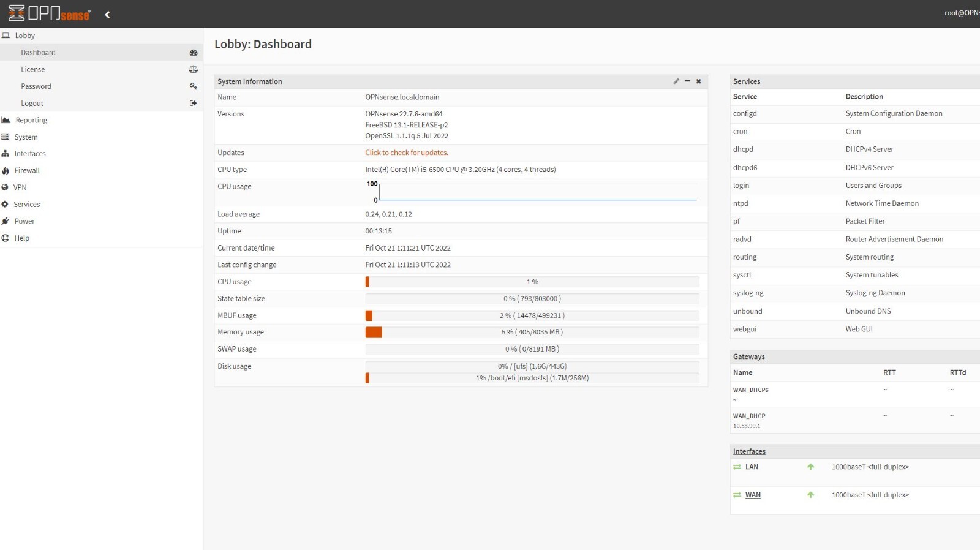The width and height of the screenshot is (980, 550).
Task: Close the System Information widget
Action: 698,81
